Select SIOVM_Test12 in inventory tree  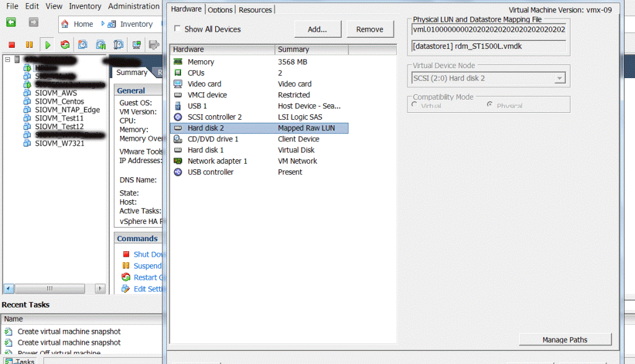coord(59,127)
